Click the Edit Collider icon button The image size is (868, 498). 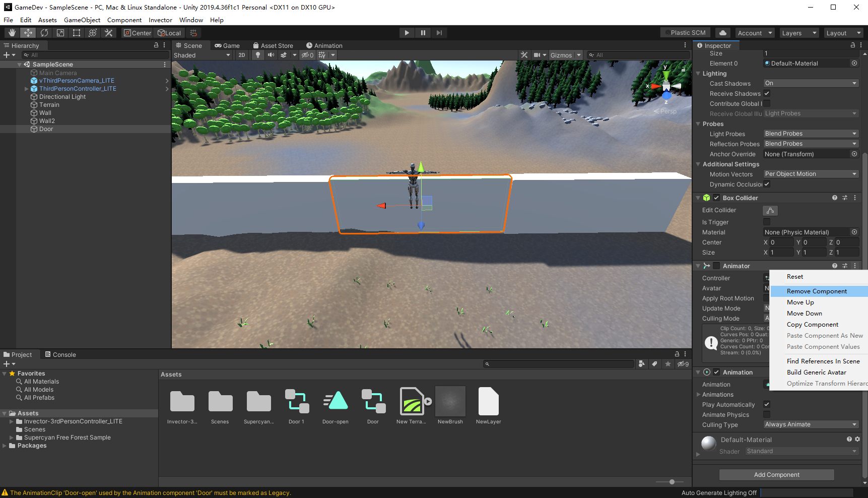[770, 210]
